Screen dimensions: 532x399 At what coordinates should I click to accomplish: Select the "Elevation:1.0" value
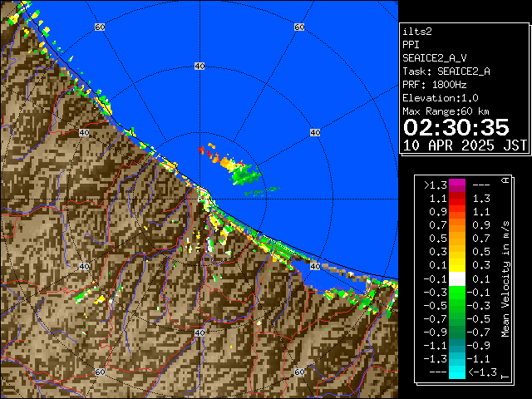441,98
